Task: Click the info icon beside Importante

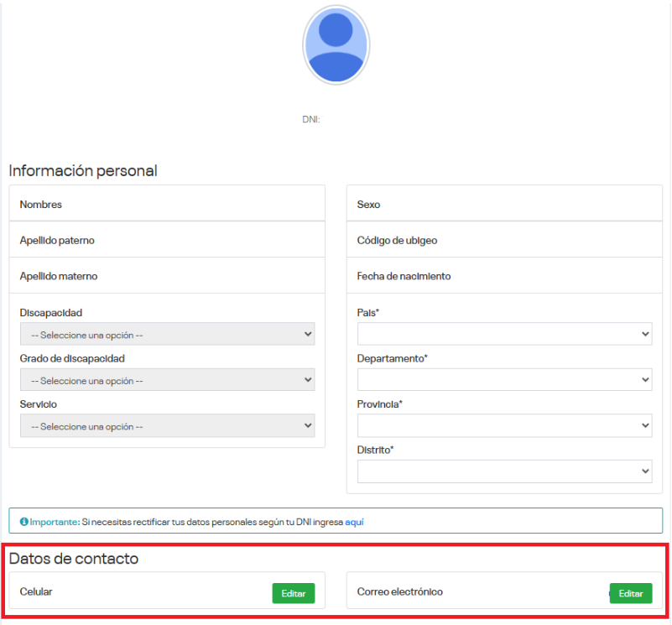Action: 23,521
